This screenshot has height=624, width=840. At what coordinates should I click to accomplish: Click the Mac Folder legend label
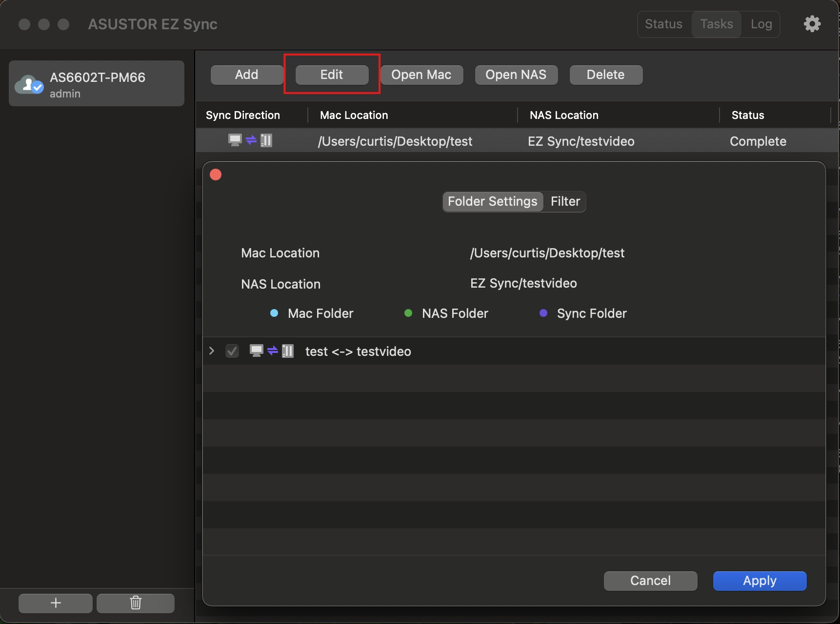click(320, 313)
